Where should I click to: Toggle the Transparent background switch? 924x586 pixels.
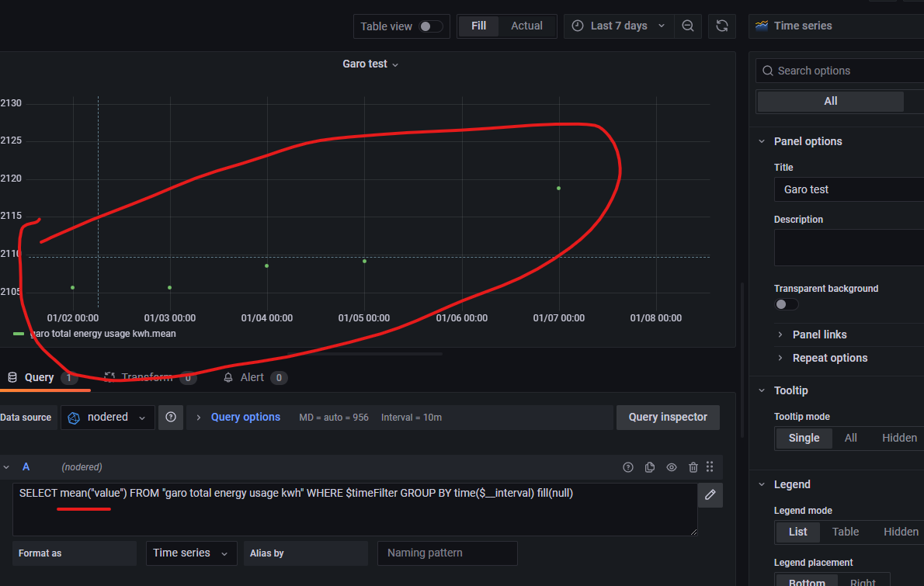[786, 304]
